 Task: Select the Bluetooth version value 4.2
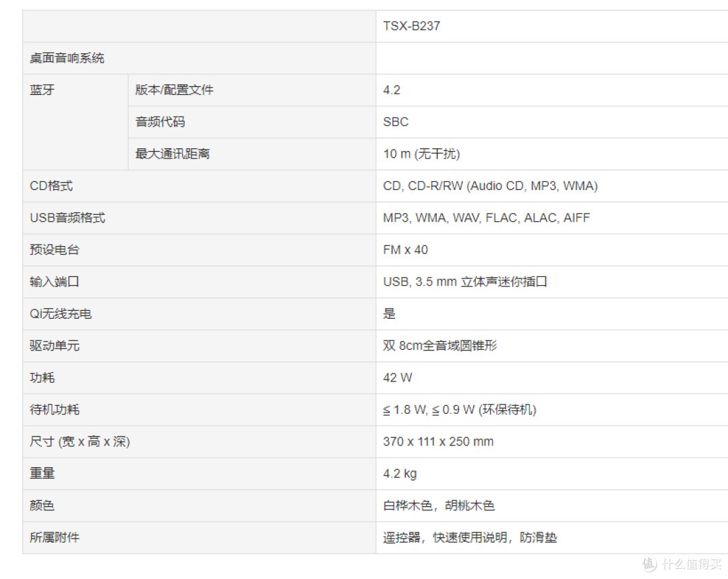[x=392, y=90]
